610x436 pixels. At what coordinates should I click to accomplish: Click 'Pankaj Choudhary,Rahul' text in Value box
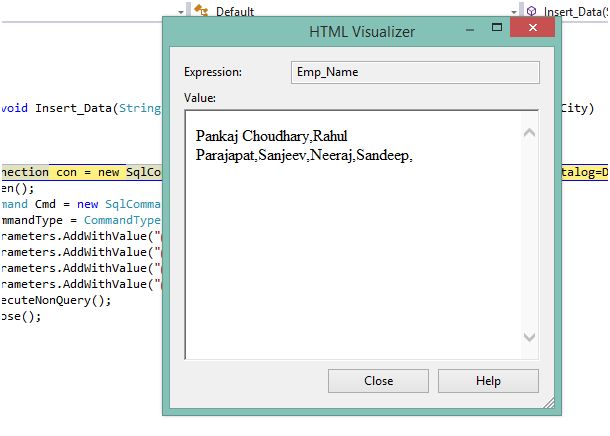[x=272, y=136]
